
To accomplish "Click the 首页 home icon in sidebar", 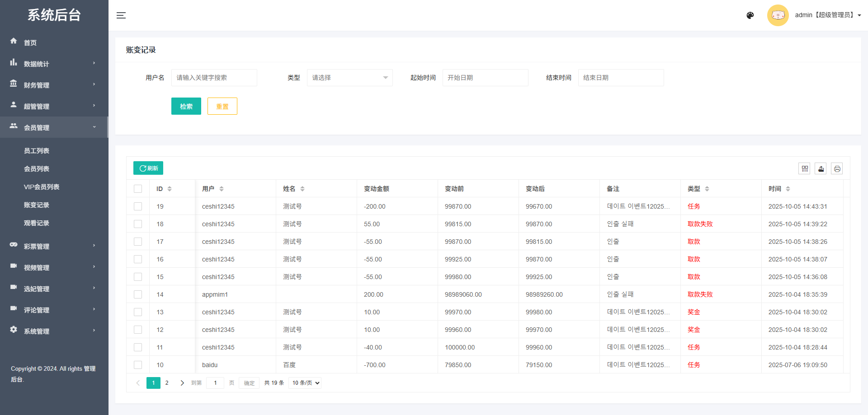I will 14,41.
